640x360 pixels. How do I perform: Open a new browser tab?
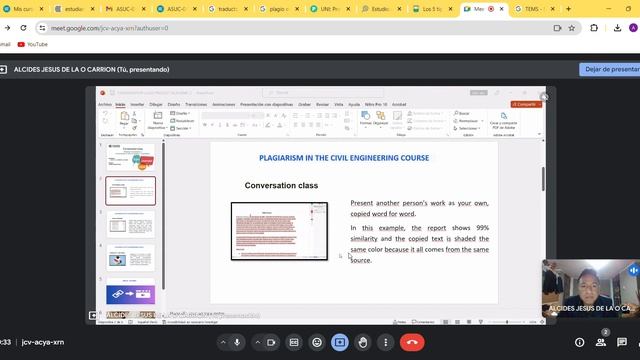[x=568, y=9]
